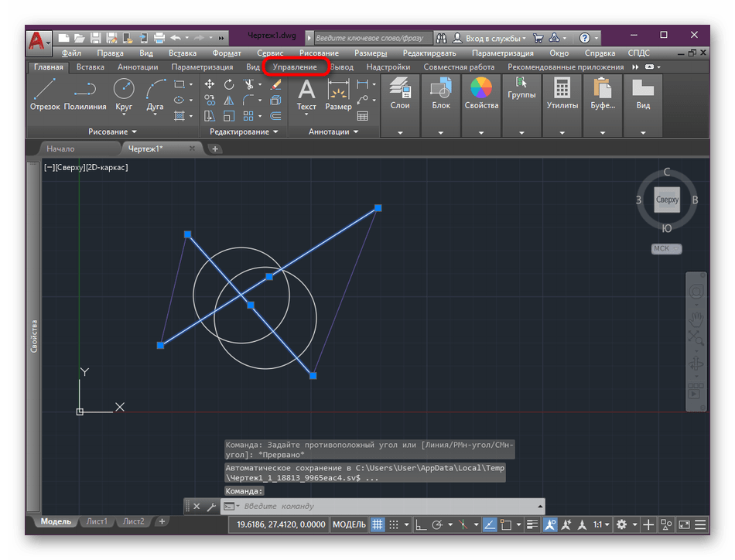This screenshot has height=560, width=735.
Task: Open the Файл menu
Action: click(x=71, y=53)
